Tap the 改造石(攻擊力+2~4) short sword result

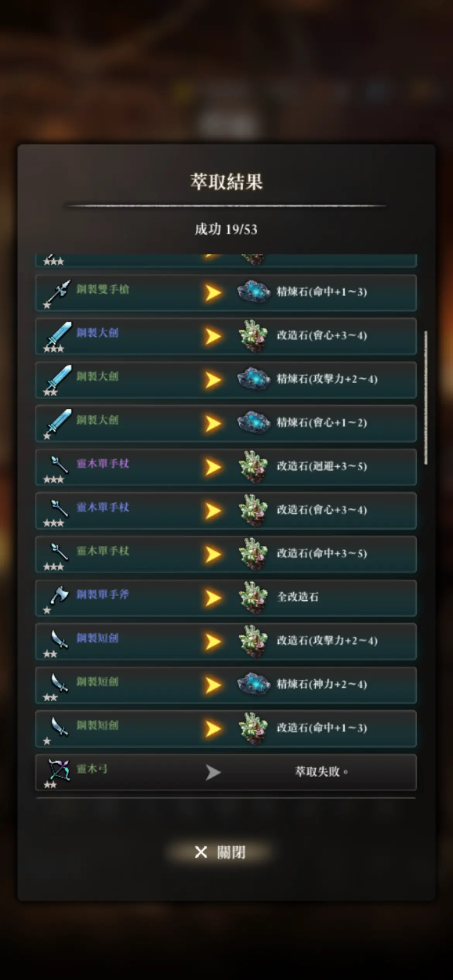[x=327, y=641]
